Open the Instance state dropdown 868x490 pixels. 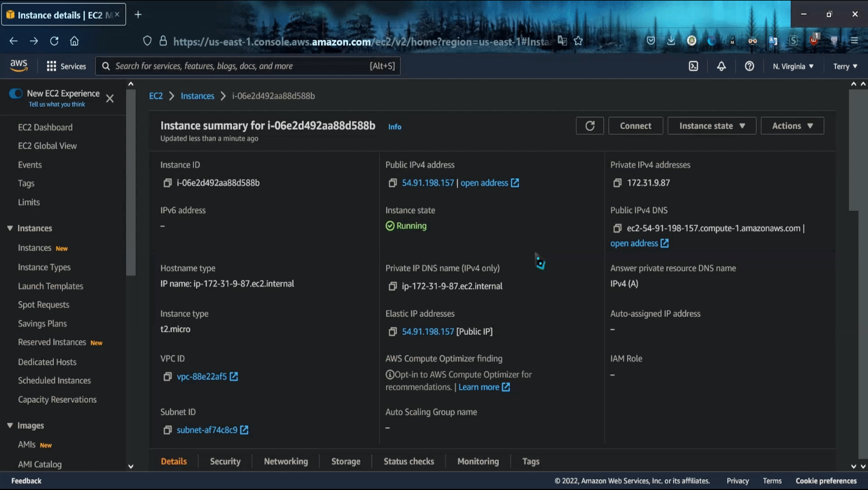[712, 126]
